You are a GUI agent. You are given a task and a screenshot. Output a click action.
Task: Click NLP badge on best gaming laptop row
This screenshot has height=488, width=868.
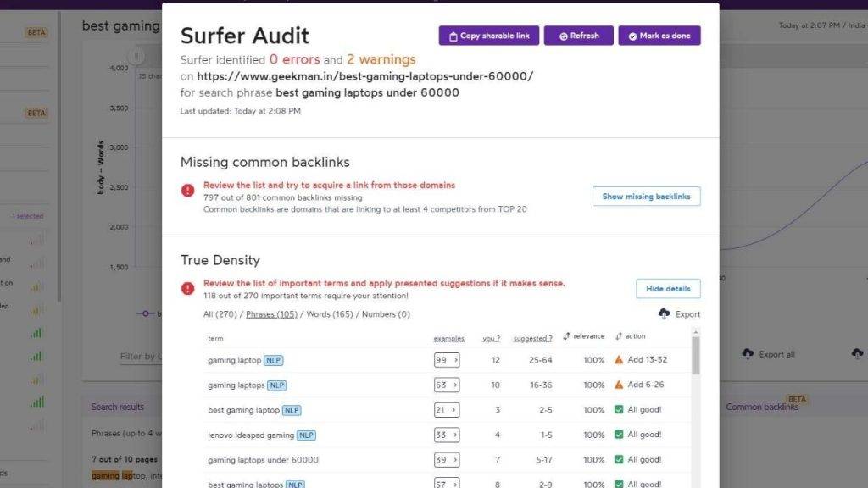tap(292, 410)
